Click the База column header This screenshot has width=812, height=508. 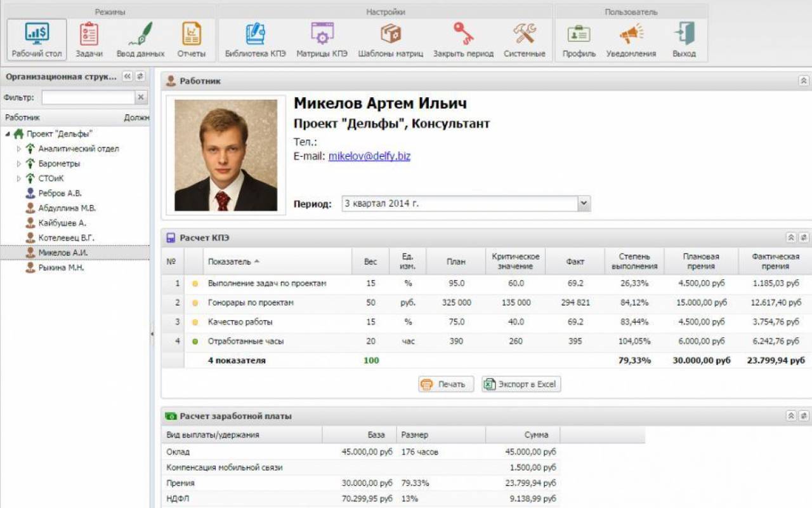tap(359, 435)
